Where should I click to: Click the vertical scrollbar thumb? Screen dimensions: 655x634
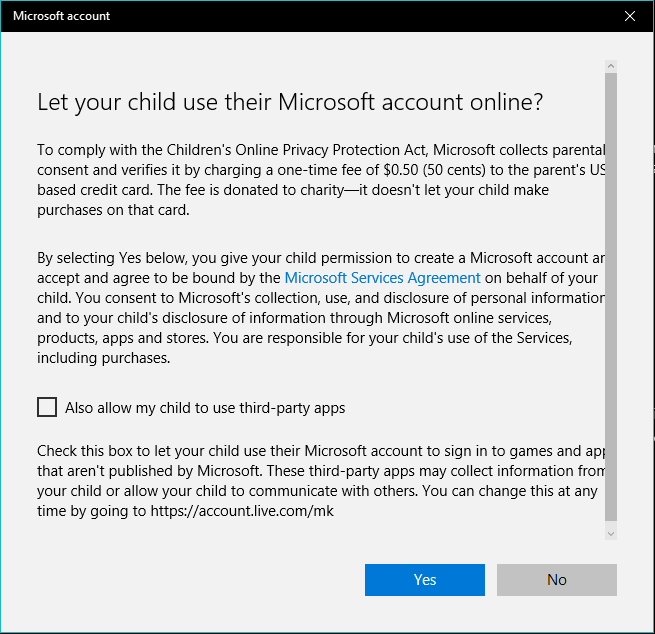tap(611, 297)
